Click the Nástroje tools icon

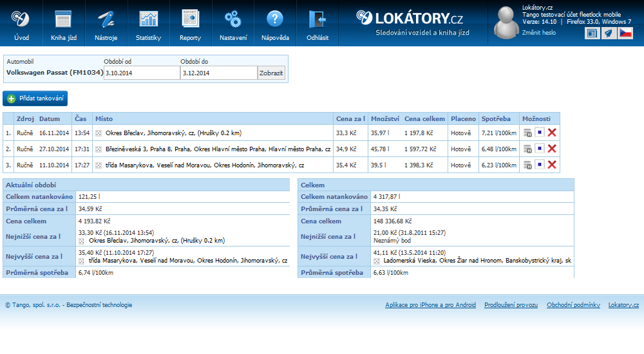106,18
